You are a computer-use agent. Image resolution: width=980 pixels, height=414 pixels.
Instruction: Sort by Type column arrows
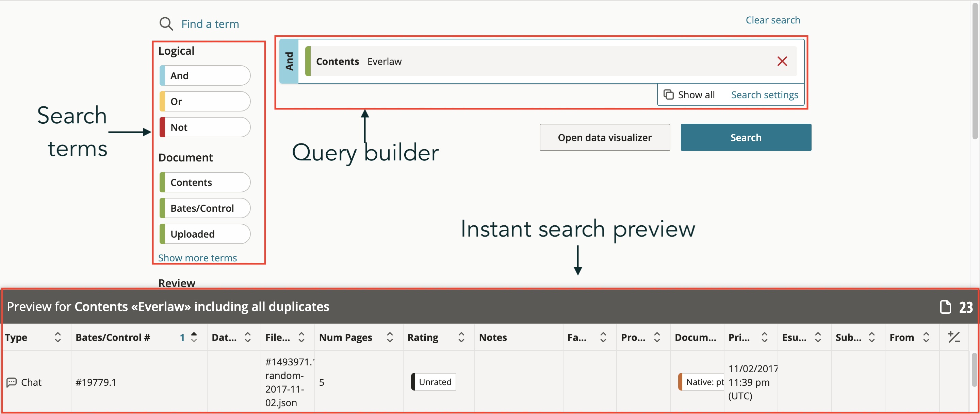pyautogui.click(x=58, y=337)
